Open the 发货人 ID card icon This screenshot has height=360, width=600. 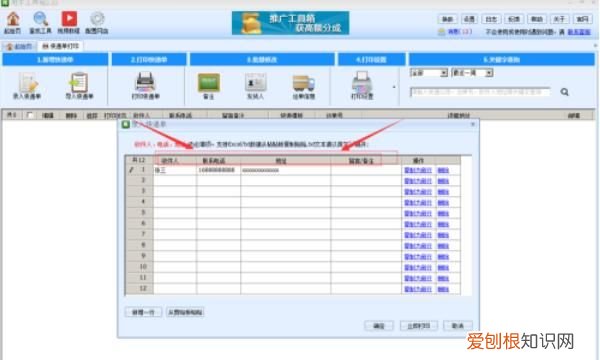point(256,83)
